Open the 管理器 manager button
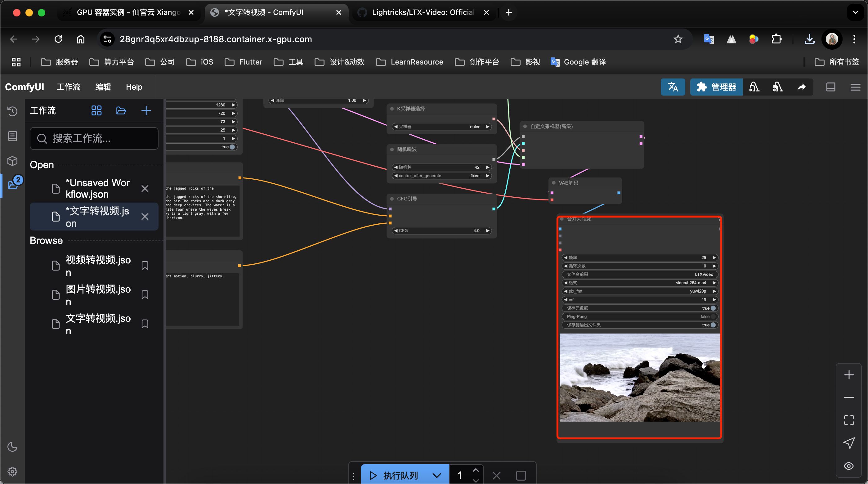The image size is (868, 484). (x=716, y=87)
